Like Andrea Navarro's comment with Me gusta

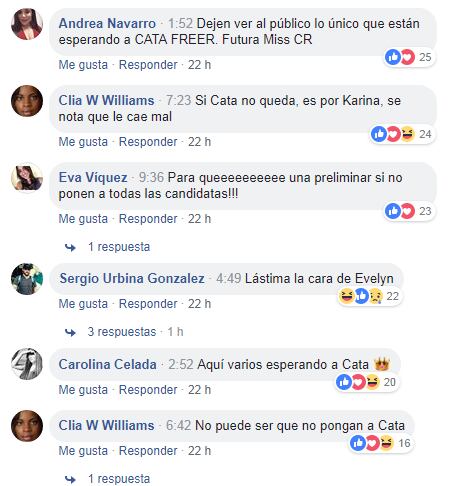pyautogui.click(x=83, y=65)
